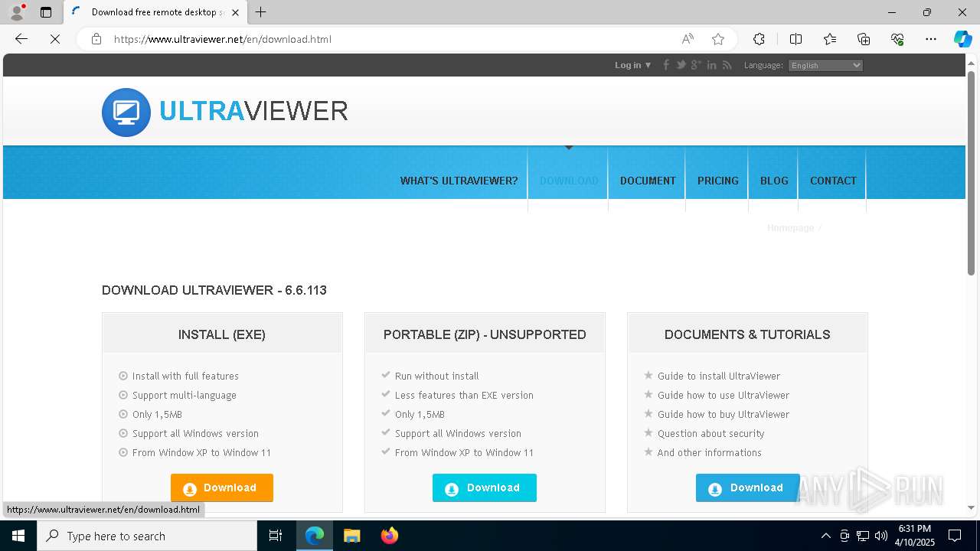The width and height of the screenshot is (980, 551).
Task: Open WHAT'S ULTRAVIEWER? menu item
Action: tap(459, 181)
